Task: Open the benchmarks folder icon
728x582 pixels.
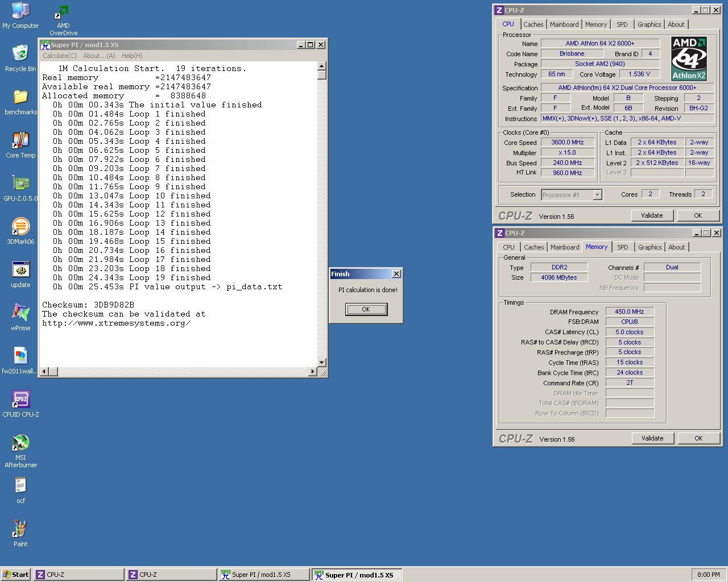Action: pos(20,102)
